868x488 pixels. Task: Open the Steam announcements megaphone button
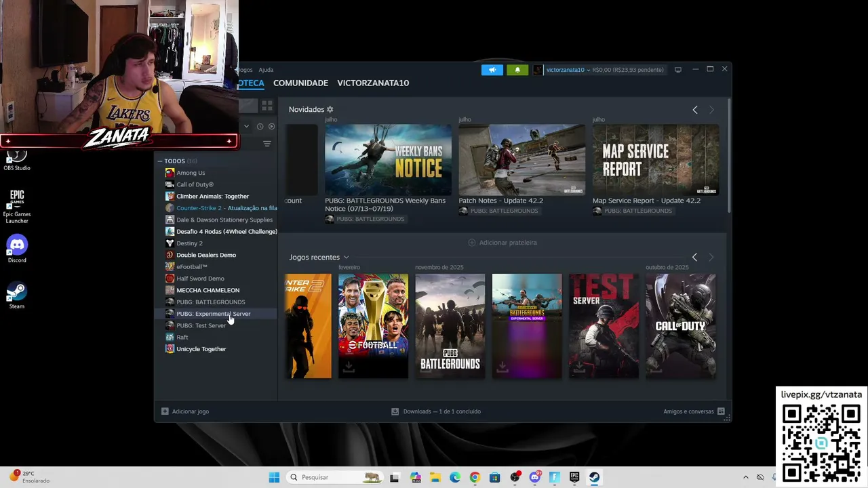click(492, 70)
